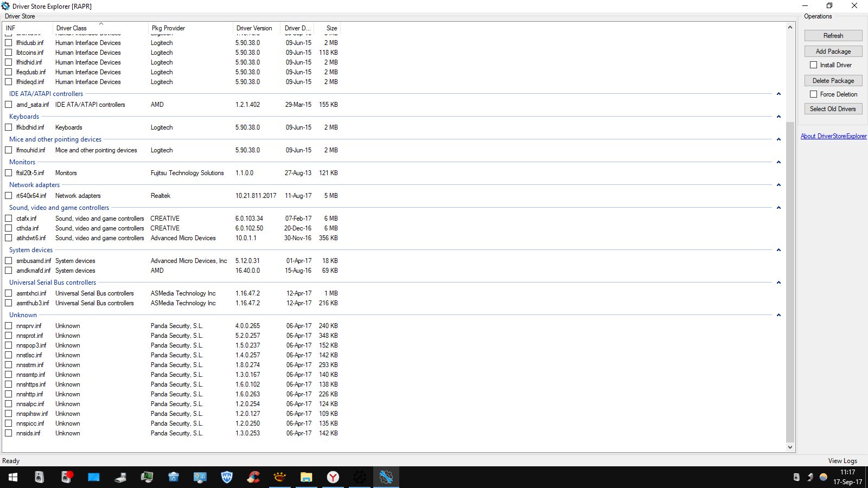Click the Realtek provider cell
868x488 pixels.
click(x=161, y=196)
